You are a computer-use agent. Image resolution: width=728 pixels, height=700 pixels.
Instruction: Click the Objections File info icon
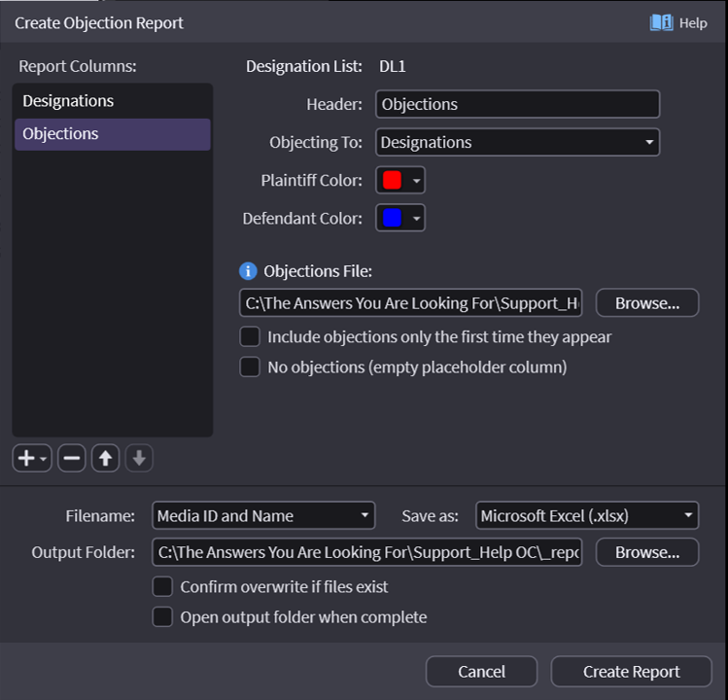click(x=249, y=271)
